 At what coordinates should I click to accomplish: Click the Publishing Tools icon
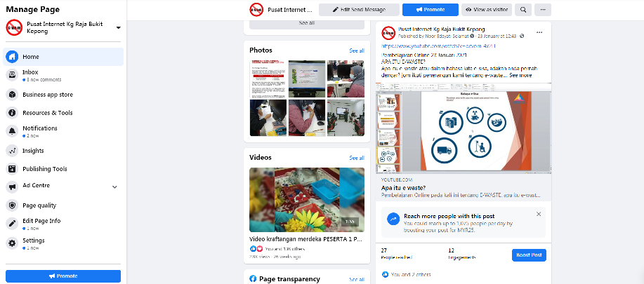13,169
